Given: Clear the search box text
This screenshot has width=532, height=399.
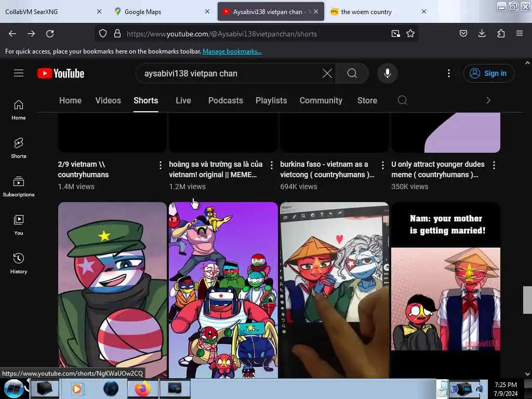Looking at the screenshot, I should click(327, 73).
